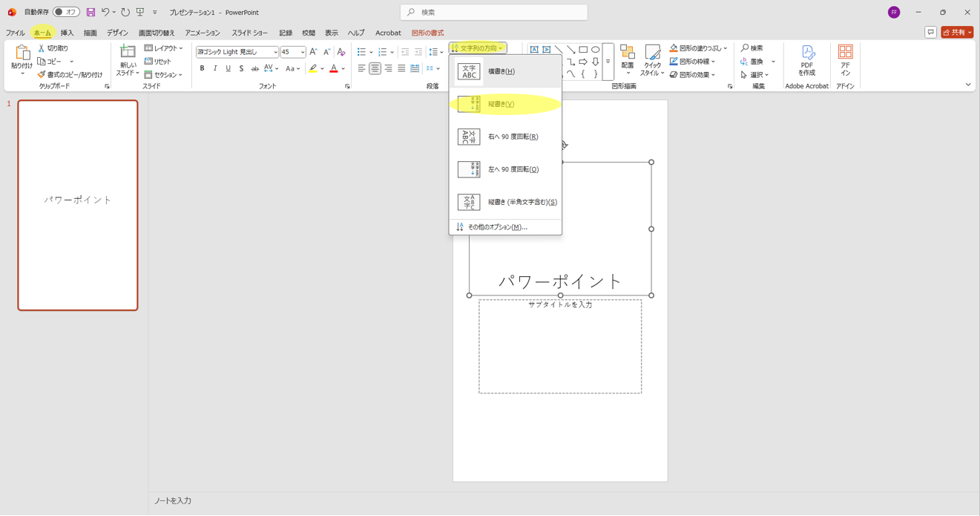Toggle underline text formatting
980x516 pixels.
228,68
